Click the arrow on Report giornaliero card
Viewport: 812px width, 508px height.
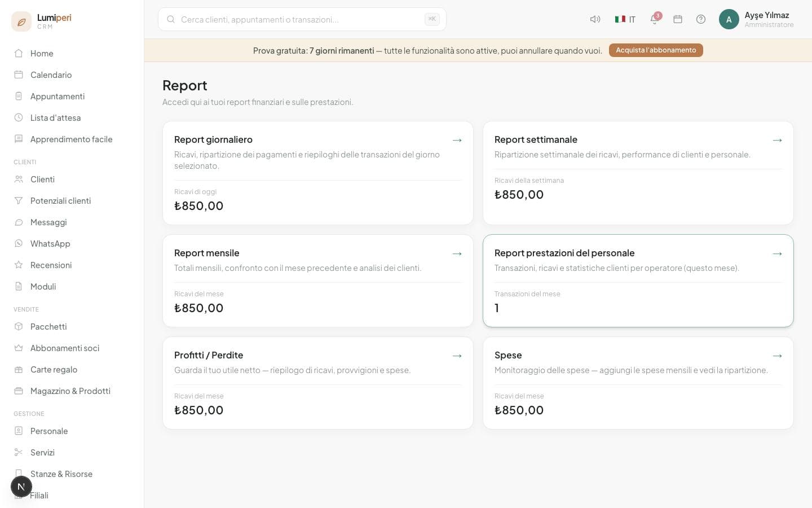pyautogui.click(x=457, y=140)
